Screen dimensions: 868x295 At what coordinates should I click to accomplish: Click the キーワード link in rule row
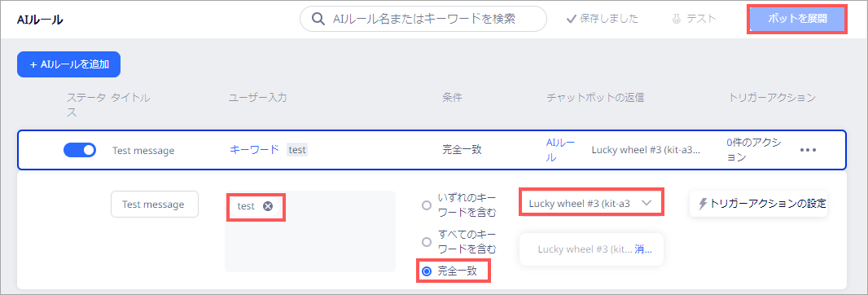coord(255,150)
